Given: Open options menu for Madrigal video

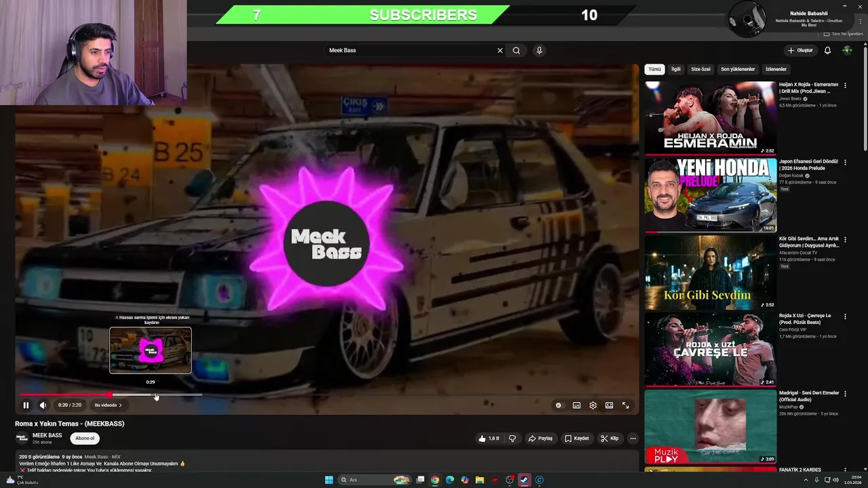Looking at the screenshot, I should point(845,394).
